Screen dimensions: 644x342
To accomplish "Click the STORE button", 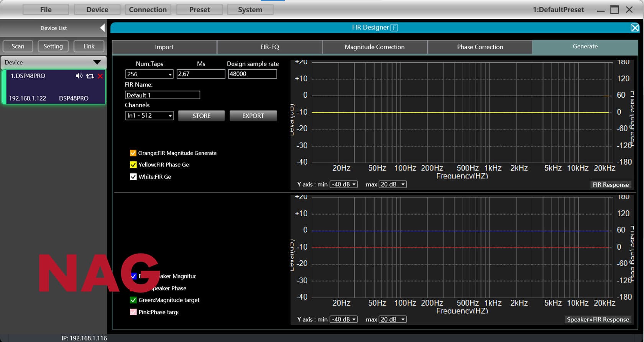I will [x=201, y=116].
